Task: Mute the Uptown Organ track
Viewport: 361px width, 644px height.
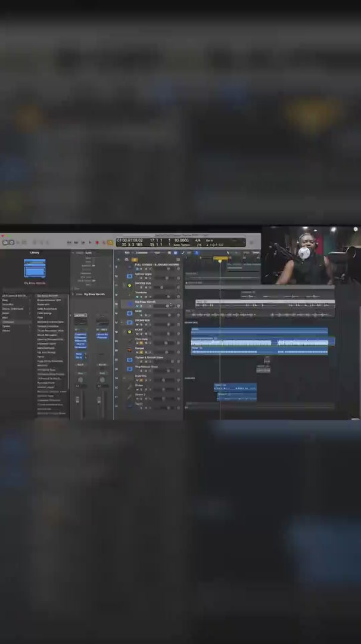Action: (138, 277)
